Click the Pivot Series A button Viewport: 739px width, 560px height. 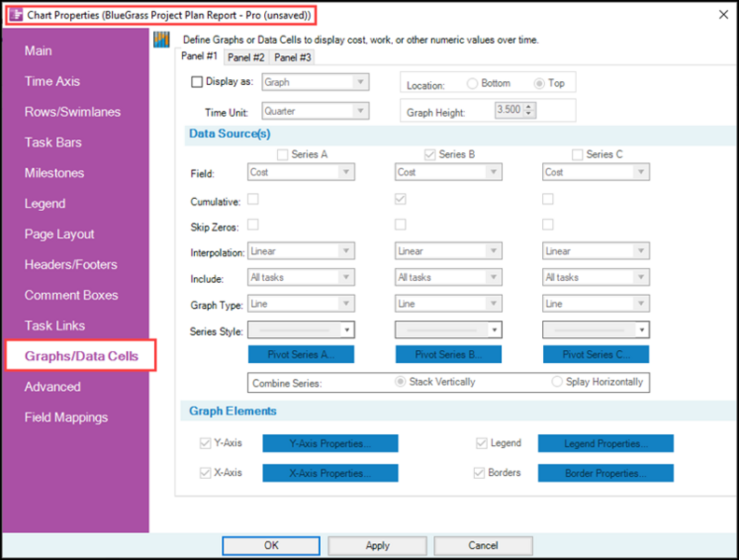(x=301, y=355)
